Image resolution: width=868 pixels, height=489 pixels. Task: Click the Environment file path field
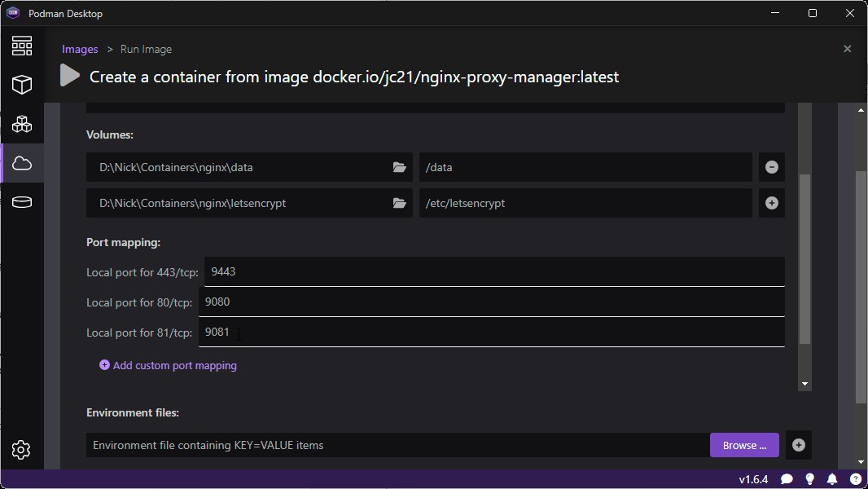pos(397,445)
